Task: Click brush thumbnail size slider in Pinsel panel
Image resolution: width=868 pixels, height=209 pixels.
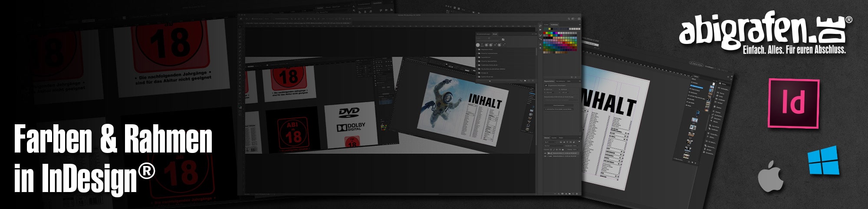Action: 490,81
